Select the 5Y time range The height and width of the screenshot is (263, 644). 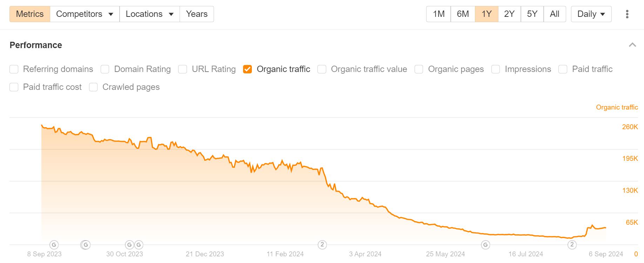coord(532,14)
